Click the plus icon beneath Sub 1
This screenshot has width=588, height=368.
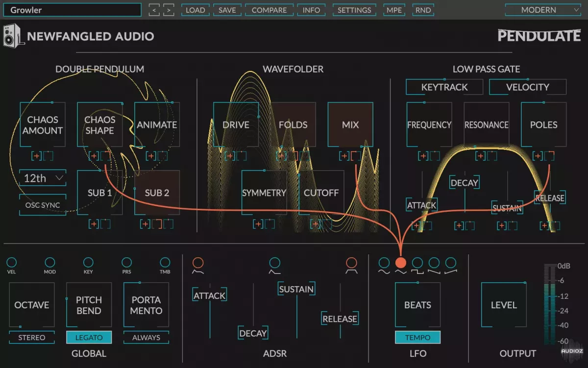[x=94, y=224]
